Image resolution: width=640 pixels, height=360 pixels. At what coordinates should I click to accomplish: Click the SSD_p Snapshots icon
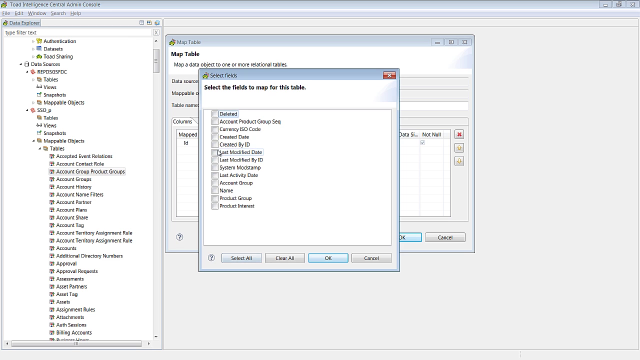click(39, 133)
